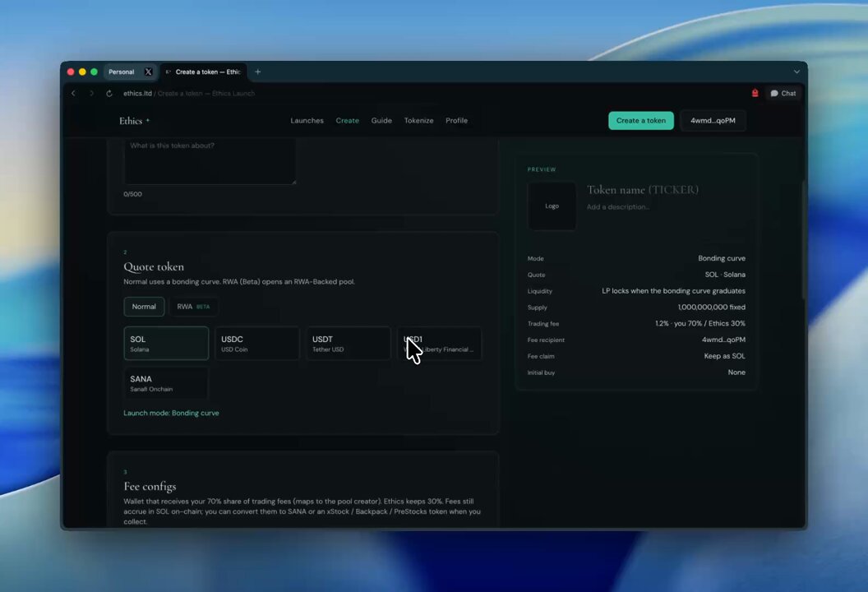The height and width of the screenshot is (592, 868).
Task: Click the page's vertical scrollbar
Action: (x=804, y=241)
